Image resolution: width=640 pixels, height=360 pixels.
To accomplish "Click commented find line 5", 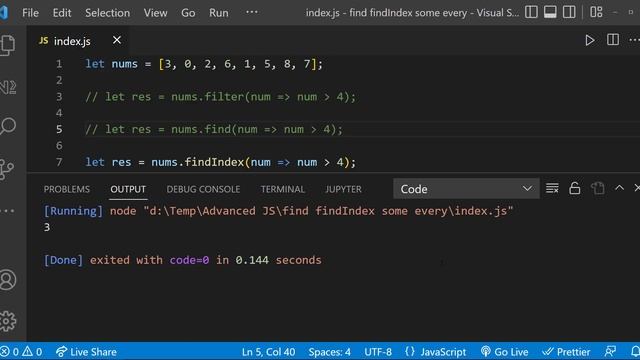I will click(214, 129).
